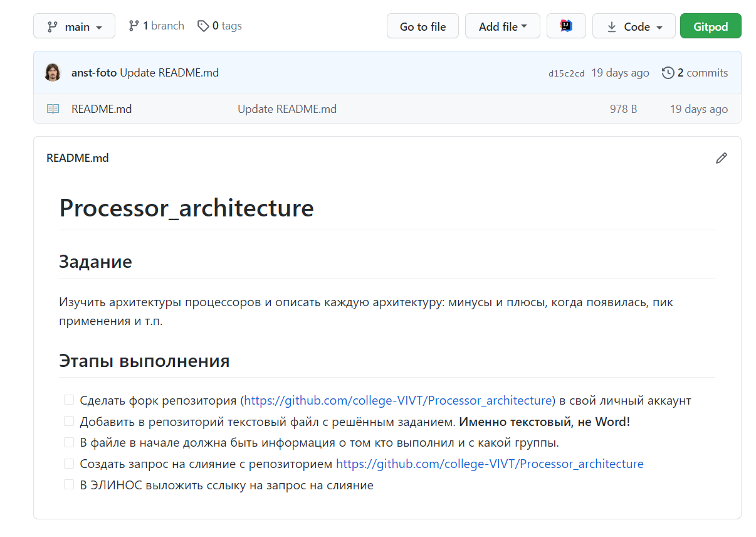Check the "В ЭЛИНОС выложить ссылку" checkbox
The image size is (756, 537).
68,484
